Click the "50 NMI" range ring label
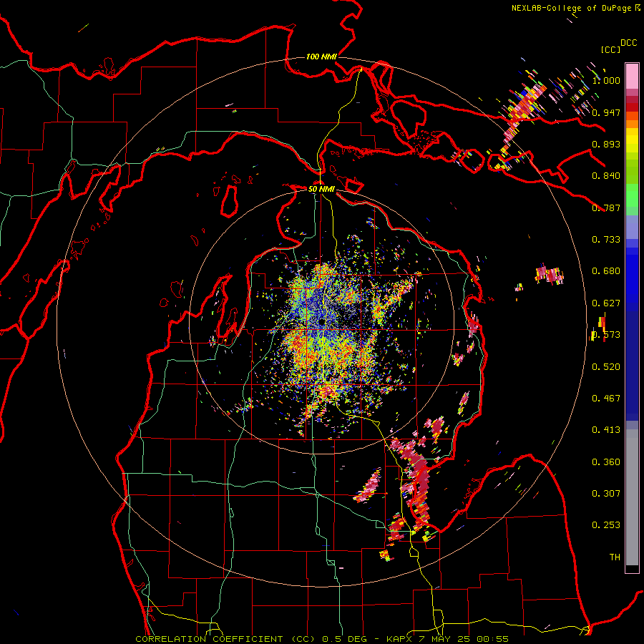The width and height of the screenshot is (644, 644). (x=321, y=189)
